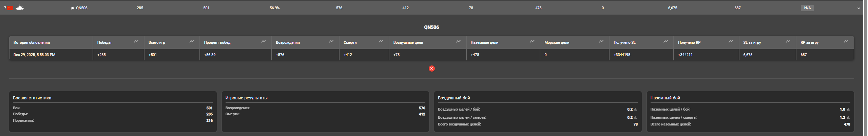Click the QN506 vehicle name link
Screen dimensions: 868x136
(81, 8)
